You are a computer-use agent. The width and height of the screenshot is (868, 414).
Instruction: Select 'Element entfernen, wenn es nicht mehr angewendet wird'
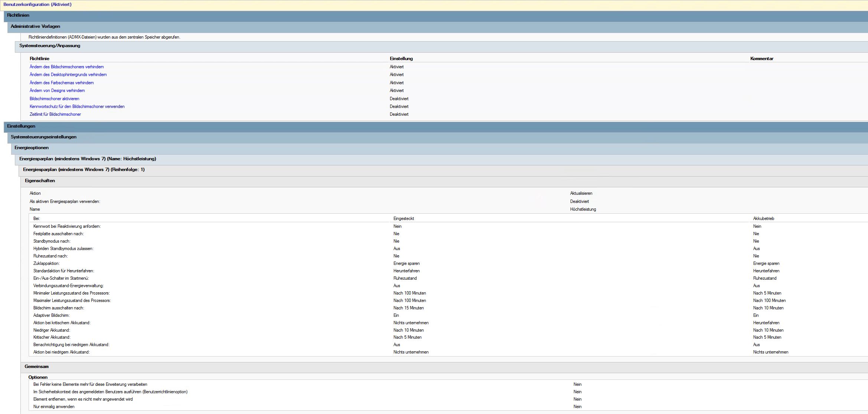pos(83,399)
